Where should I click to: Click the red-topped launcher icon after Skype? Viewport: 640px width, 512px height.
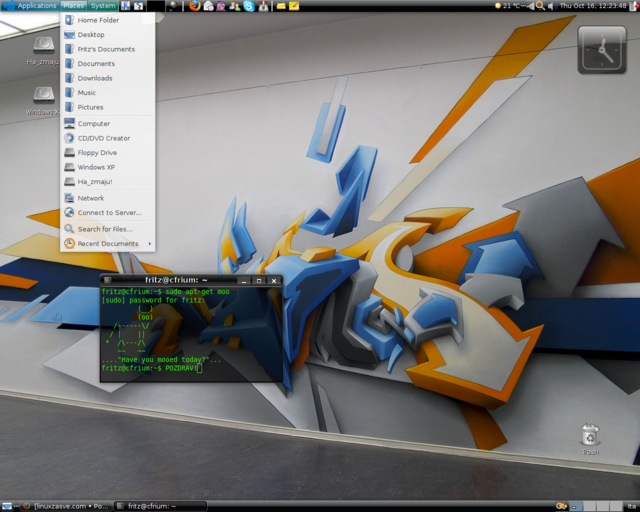tap(264, 6)
